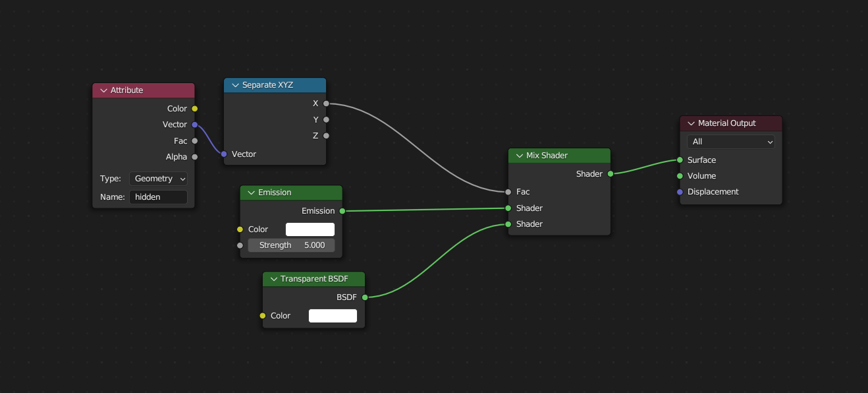Click the Transparent BSDF white color swatch

tap(333, 316)
